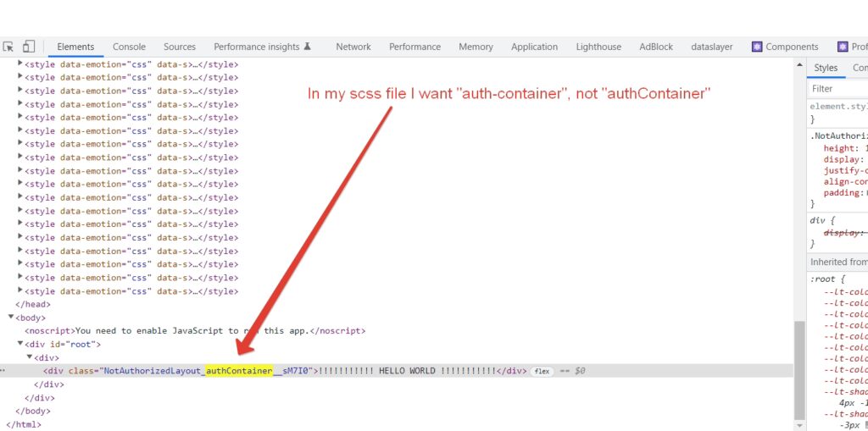Viewport: 868px width, 431px height.
Task: Activate the inspect element picker icon
Action: pos(8,47)
